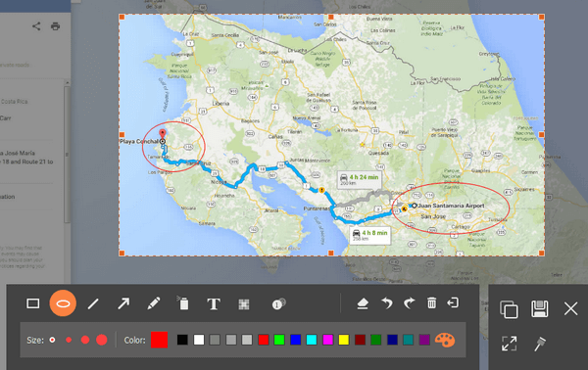Pick the bright blue color swatch
The width and height of the screenshot is (588, 370).
click(296, 340)
